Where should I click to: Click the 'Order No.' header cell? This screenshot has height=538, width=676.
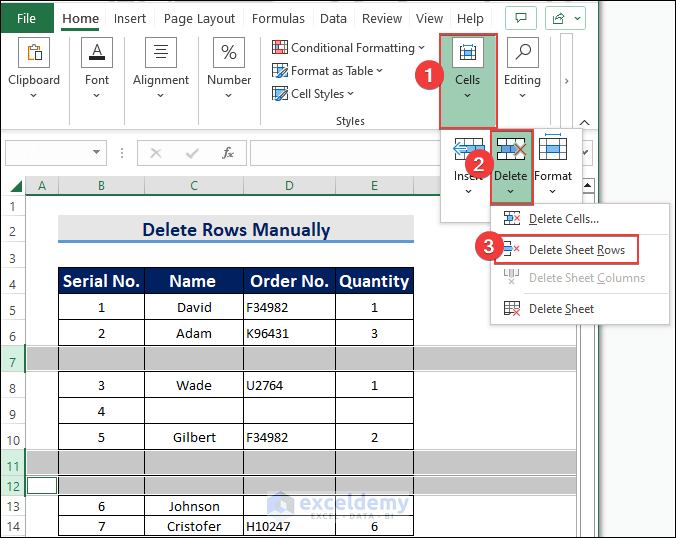289,281
